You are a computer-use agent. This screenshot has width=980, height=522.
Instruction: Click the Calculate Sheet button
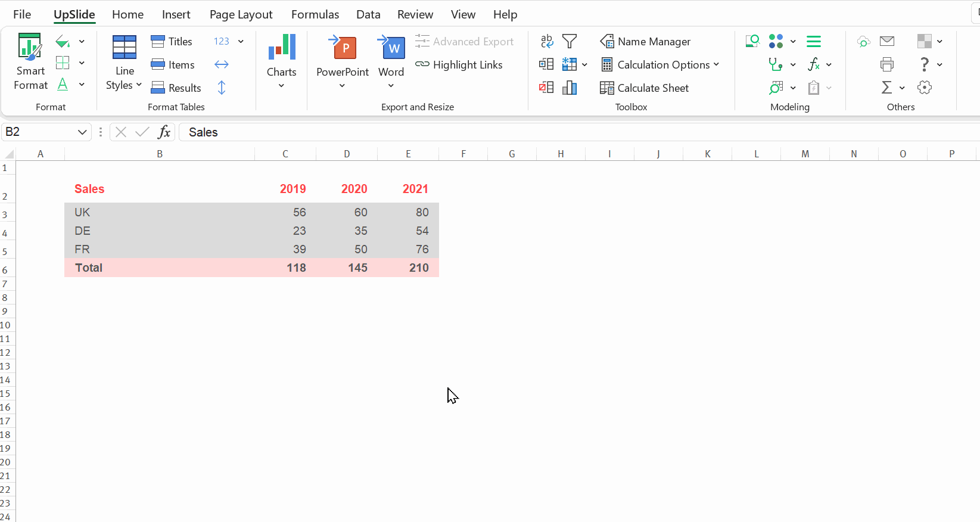click(x=644, y=88)
